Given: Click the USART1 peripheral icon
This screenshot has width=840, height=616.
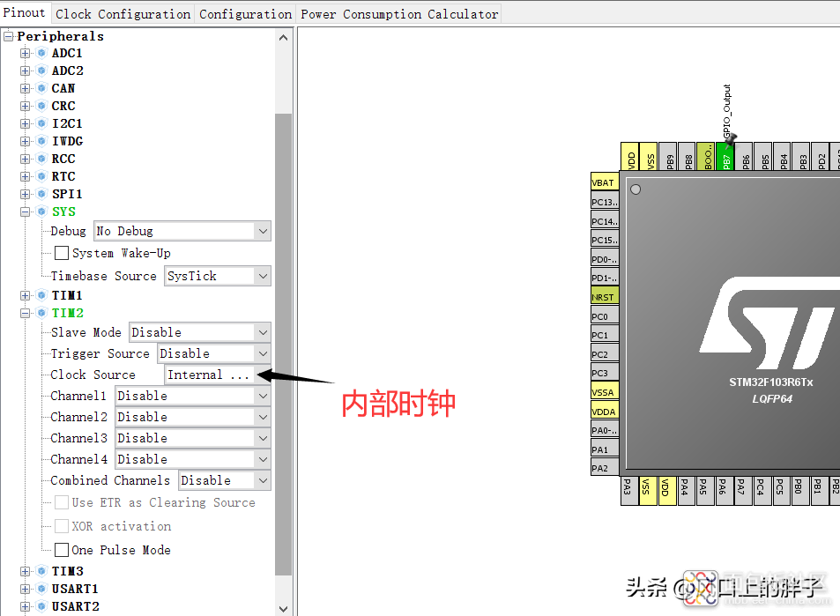Looking at the screenshot, I should pos(41,590).
